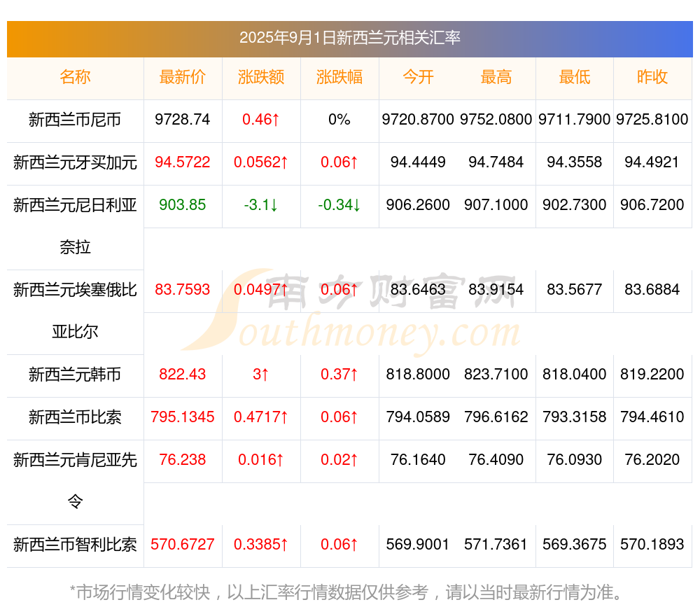Click the previous close 94.4921
Screen dimensions: 700x614
[x=652, y=162]
